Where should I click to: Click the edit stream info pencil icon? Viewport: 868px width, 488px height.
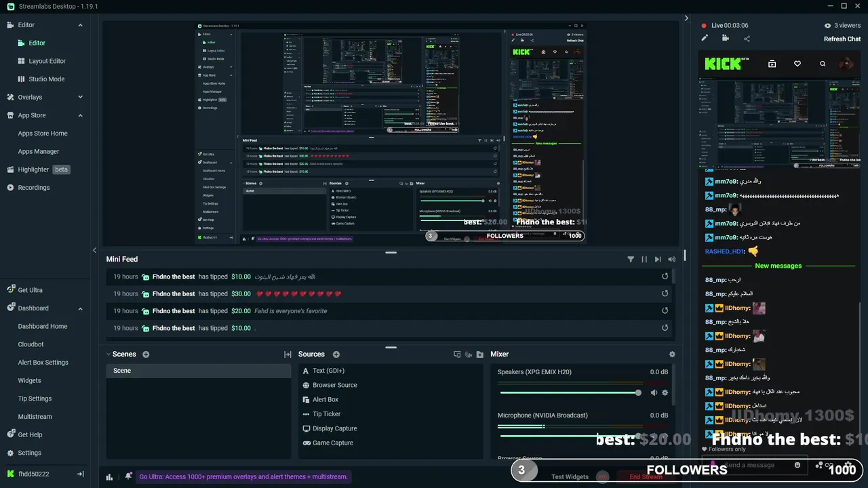point(705,39)
